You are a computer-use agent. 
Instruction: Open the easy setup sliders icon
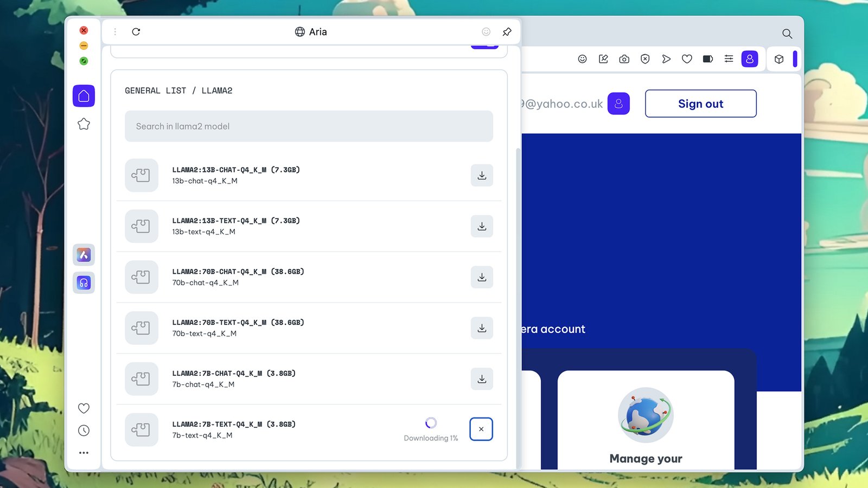pyautogui.click(x=729, y=59)
